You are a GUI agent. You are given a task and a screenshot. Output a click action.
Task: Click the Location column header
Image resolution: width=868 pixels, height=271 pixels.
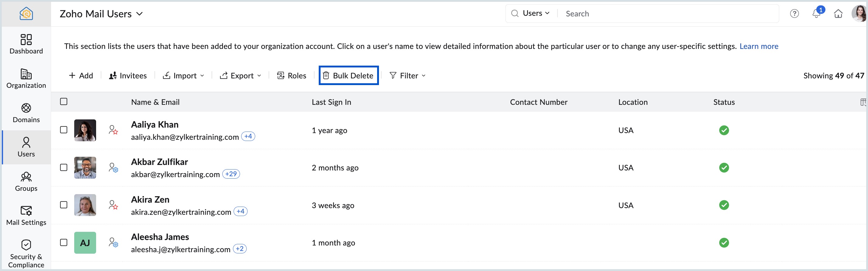coord(633,102)
